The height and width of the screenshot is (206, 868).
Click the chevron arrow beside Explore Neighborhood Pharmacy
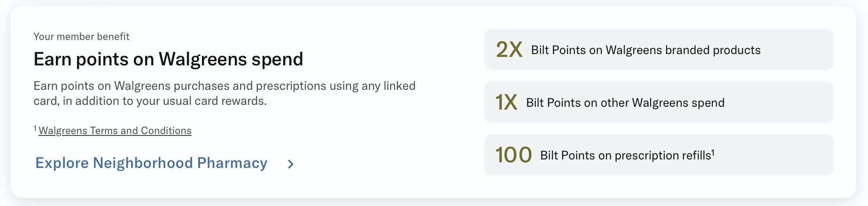tap(291, 164)
